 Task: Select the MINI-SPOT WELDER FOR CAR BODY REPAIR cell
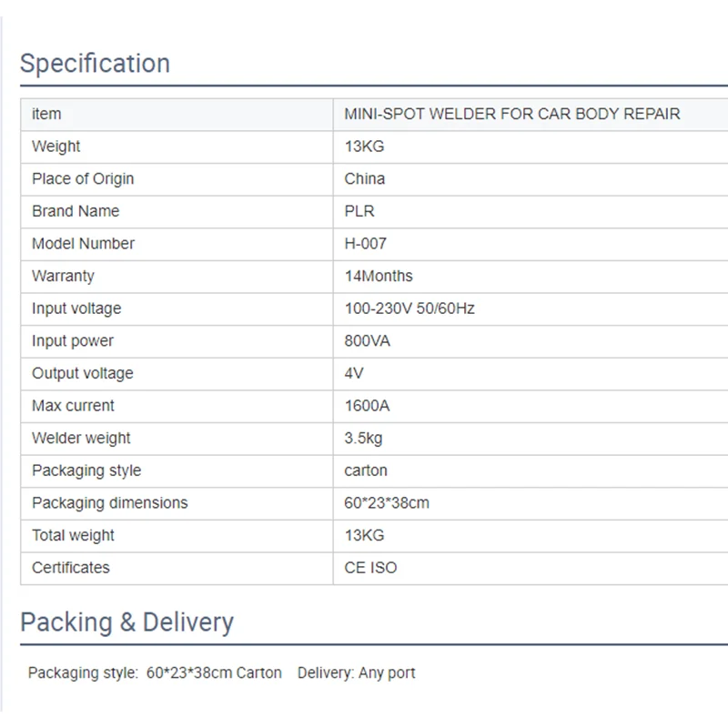click(x=511, y=114)
